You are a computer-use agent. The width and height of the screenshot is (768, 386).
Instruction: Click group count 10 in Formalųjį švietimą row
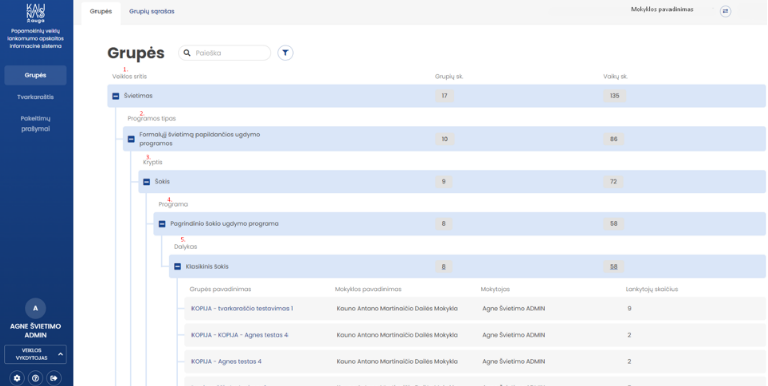pos(445,139)
